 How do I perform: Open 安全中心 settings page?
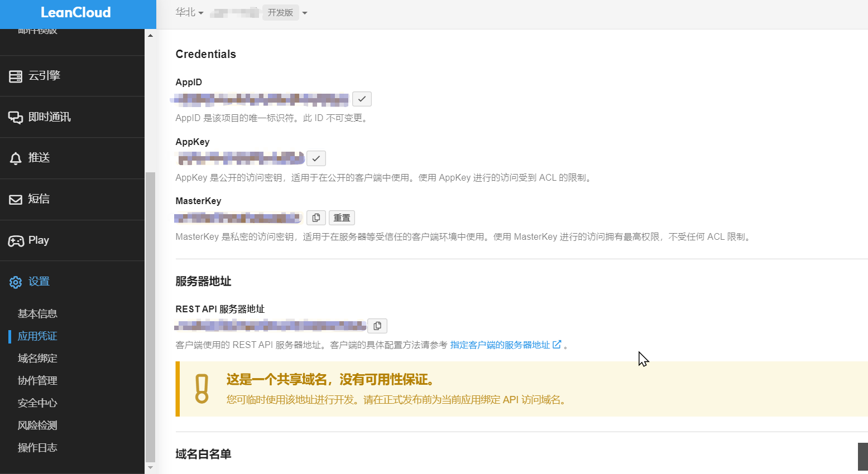(37, 403)
